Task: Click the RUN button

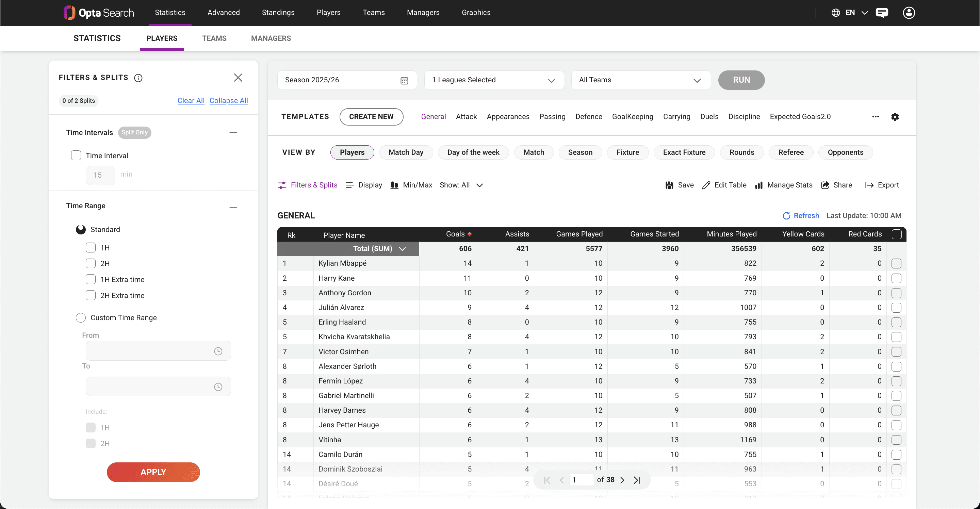Action: tap(741, 80)
